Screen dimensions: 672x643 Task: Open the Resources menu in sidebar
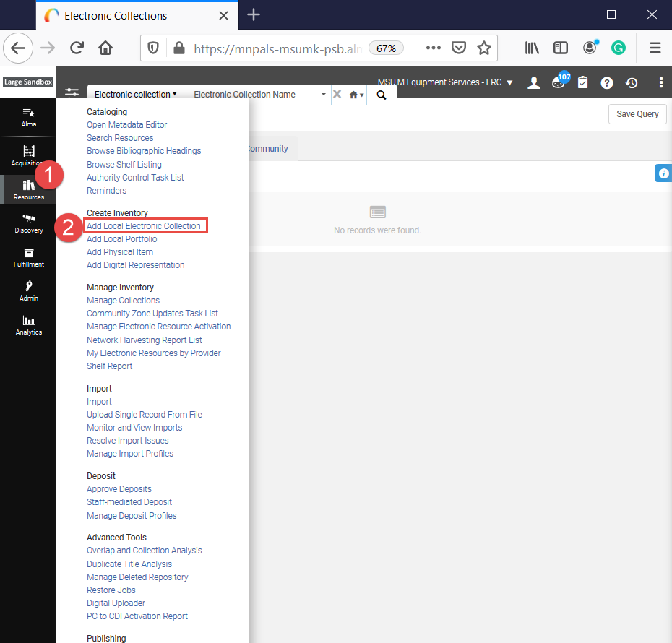coord(29,190)
